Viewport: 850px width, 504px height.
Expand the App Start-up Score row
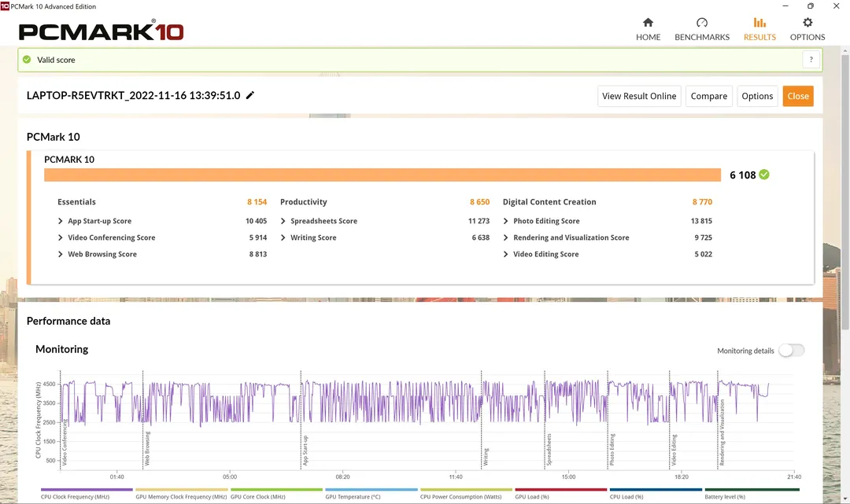click(61, 221)
